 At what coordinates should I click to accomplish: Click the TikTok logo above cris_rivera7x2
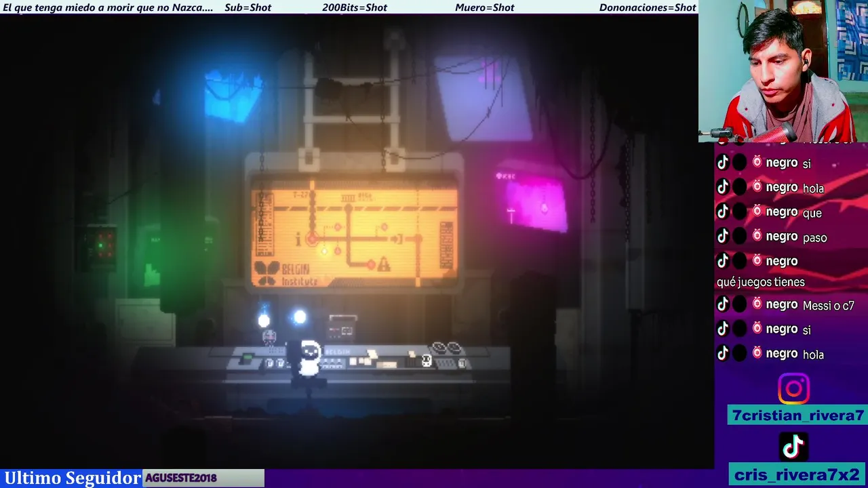[793, 447]
